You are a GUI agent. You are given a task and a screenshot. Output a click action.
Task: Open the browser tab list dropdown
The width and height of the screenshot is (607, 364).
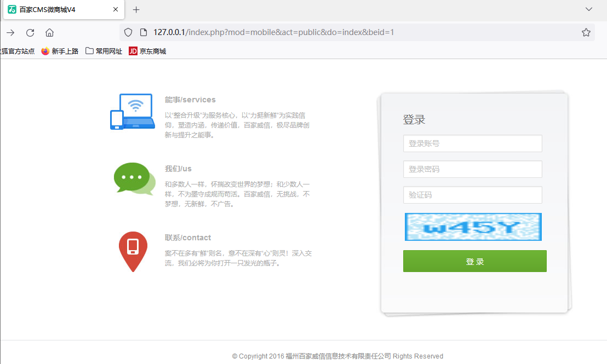[589, 9]
